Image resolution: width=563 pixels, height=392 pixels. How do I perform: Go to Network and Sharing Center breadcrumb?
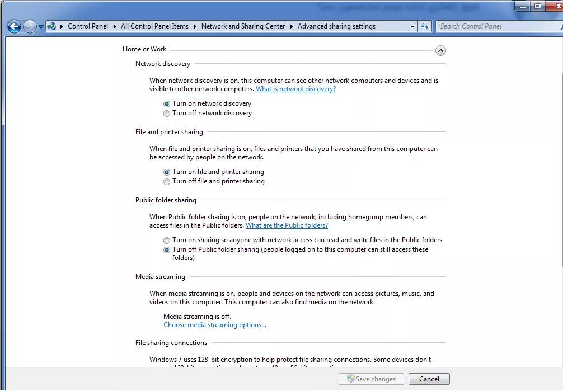243,26
